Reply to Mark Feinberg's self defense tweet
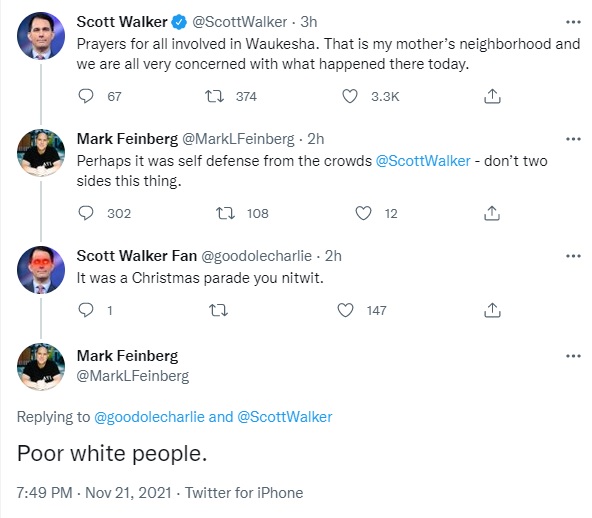 (86, 213)
